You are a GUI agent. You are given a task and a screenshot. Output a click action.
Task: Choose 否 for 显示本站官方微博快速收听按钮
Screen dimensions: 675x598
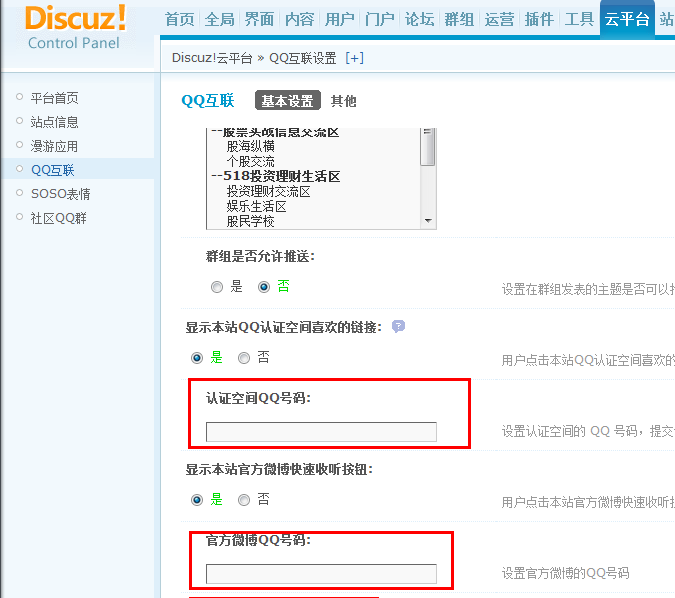[244, 500]
